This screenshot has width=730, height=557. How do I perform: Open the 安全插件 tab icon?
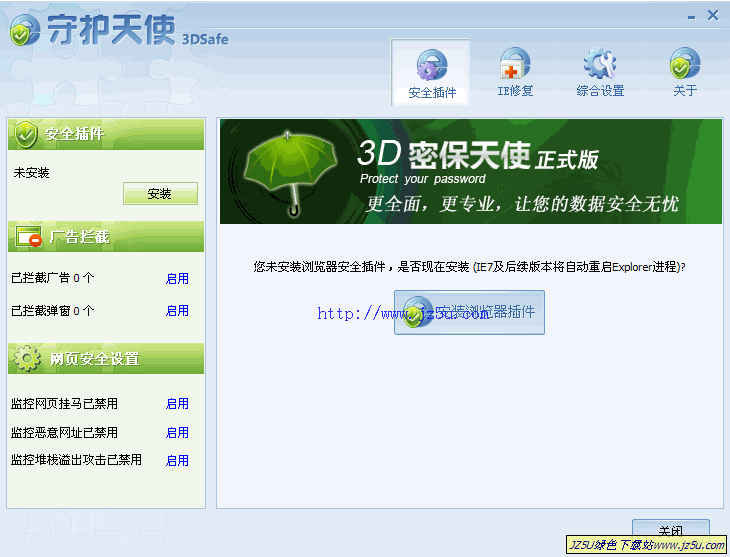pos(432,65)
